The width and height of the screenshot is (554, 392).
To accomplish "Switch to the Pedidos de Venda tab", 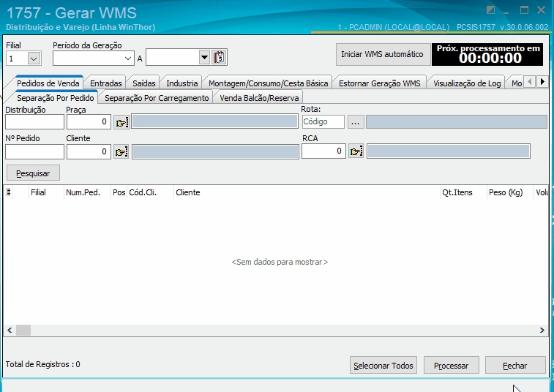I will coord(48,83).
